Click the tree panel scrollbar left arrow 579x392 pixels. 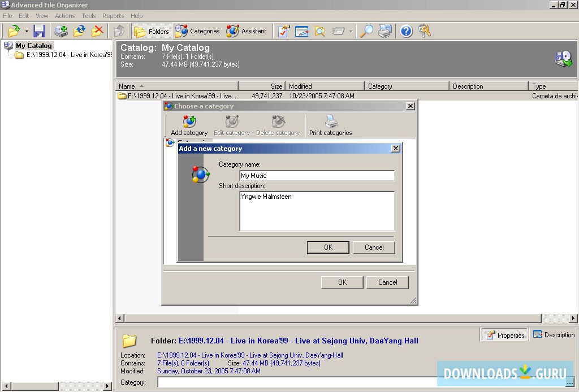[6, 386]
